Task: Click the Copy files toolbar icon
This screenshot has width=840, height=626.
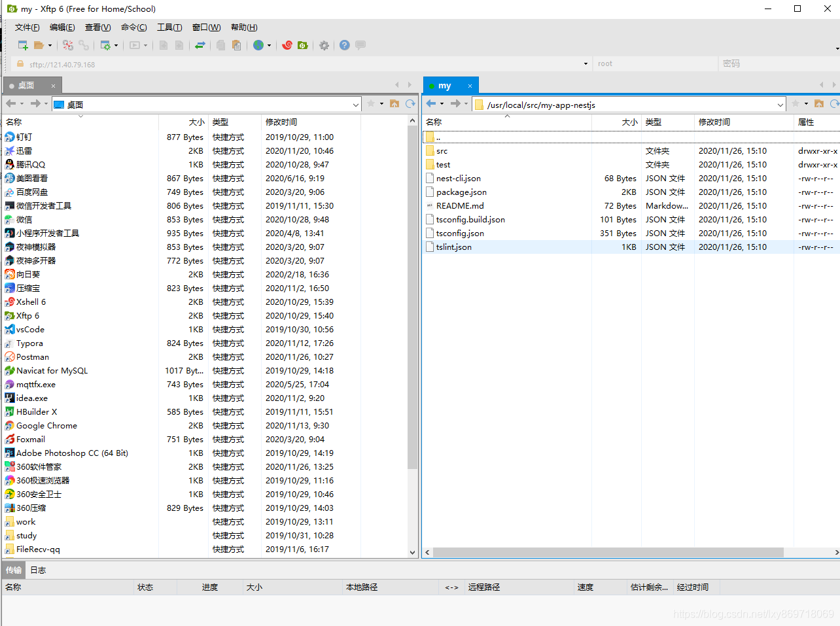Action: 220,45
